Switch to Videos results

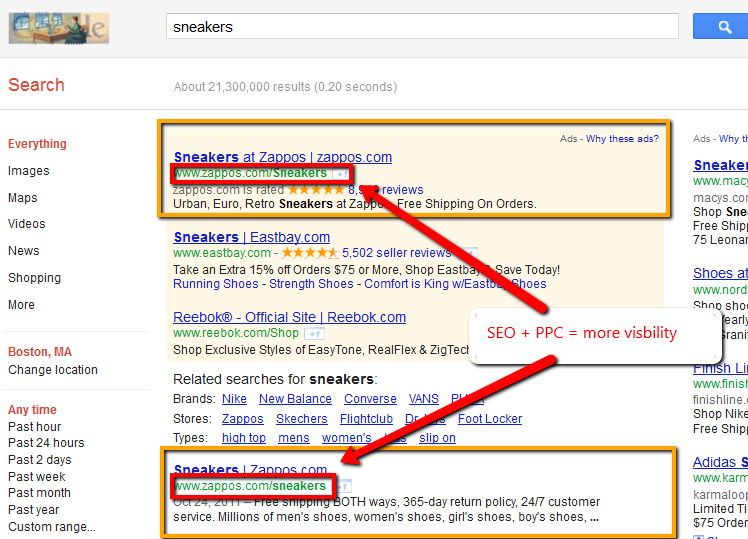point(27,224)
